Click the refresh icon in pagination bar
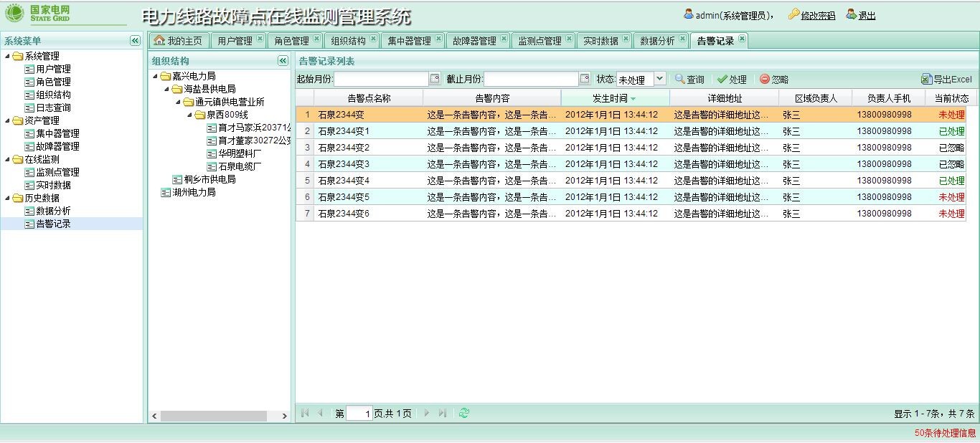This screenshot has height=443, width=980. [x=464, y=413]
